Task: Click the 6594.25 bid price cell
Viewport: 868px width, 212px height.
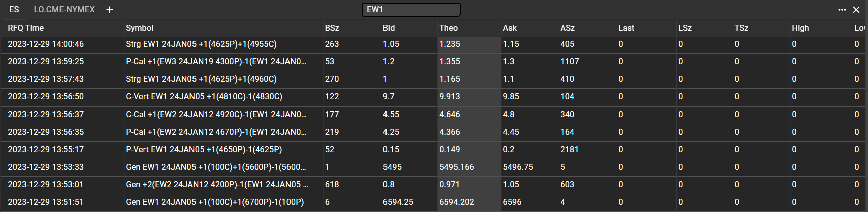Action: [x=398, y=202]
